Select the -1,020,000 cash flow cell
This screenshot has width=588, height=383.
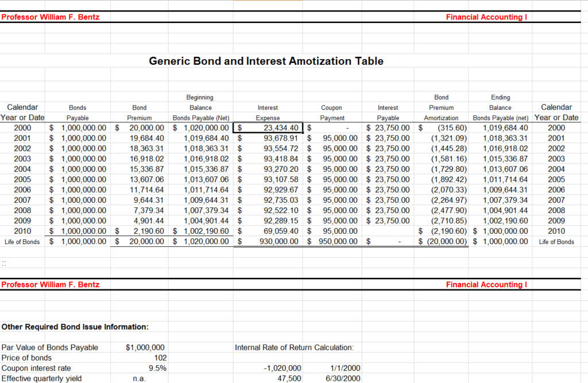tap(268, 369)
